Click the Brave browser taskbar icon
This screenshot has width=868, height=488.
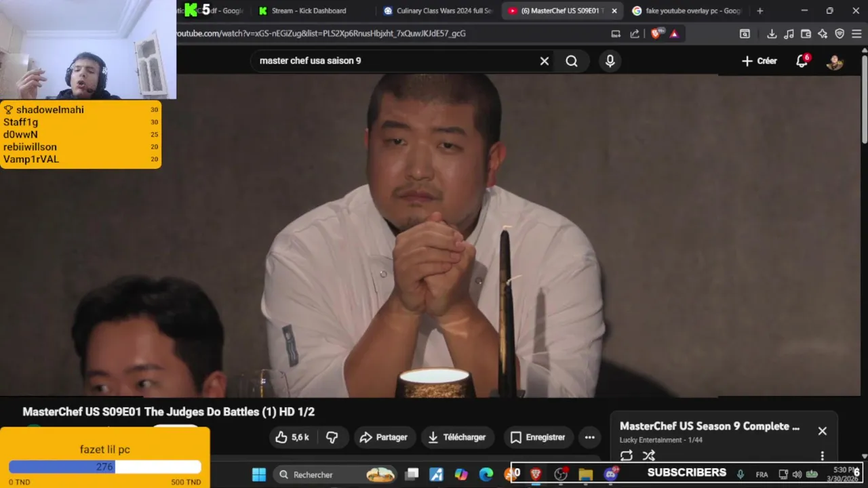pos(536,474)
